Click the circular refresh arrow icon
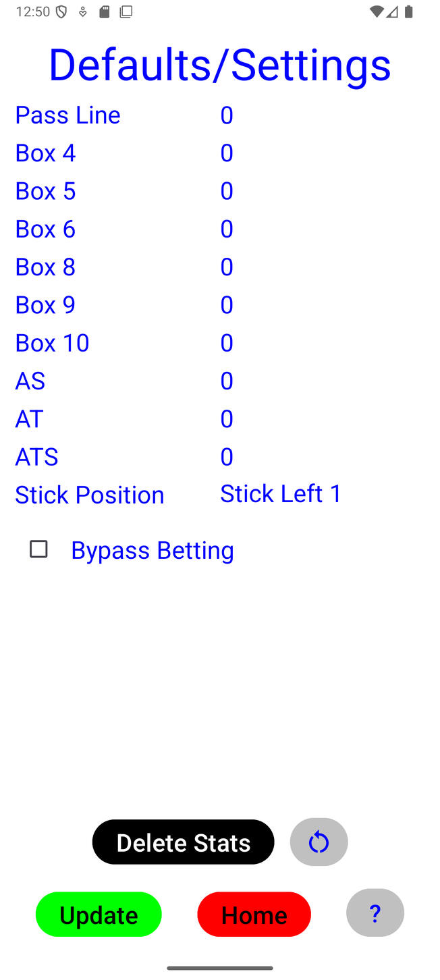 [319, 842]
